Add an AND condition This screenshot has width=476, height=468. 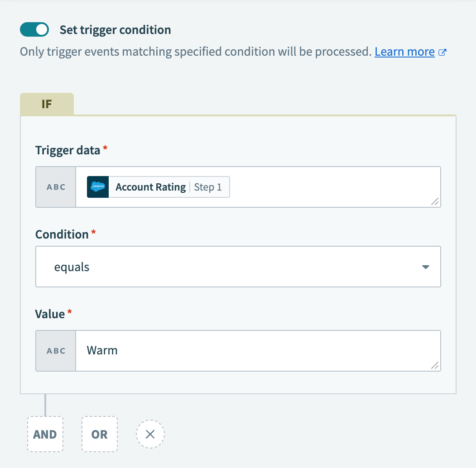pos(45,434)
